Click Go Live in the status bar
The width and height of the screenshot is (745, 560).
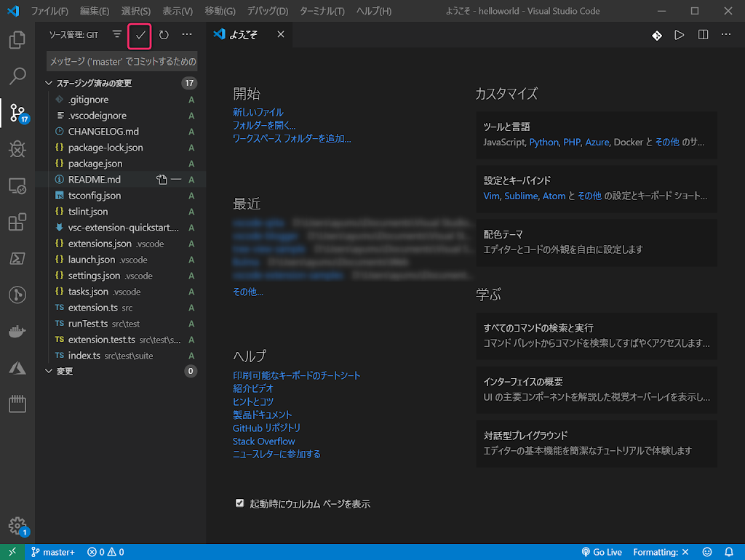click(602, 552)
